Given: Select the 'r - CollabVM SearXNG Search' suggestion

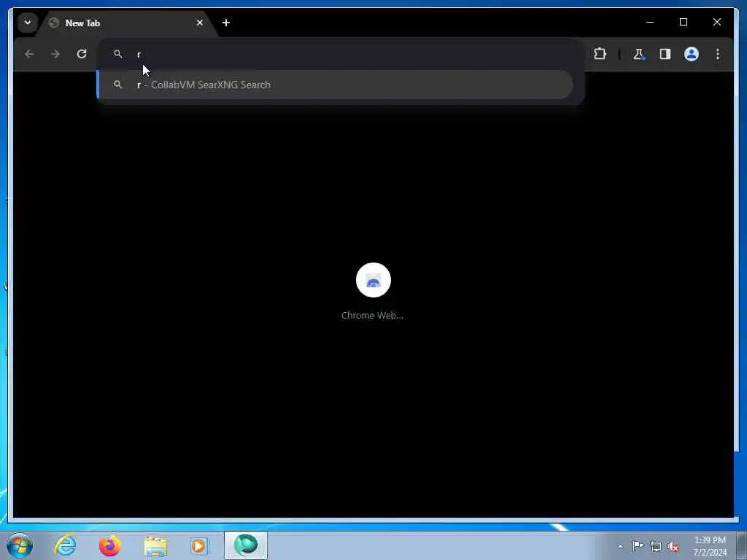Looking at the screenshot, I should pyautogui.click(x=335, y=85).
